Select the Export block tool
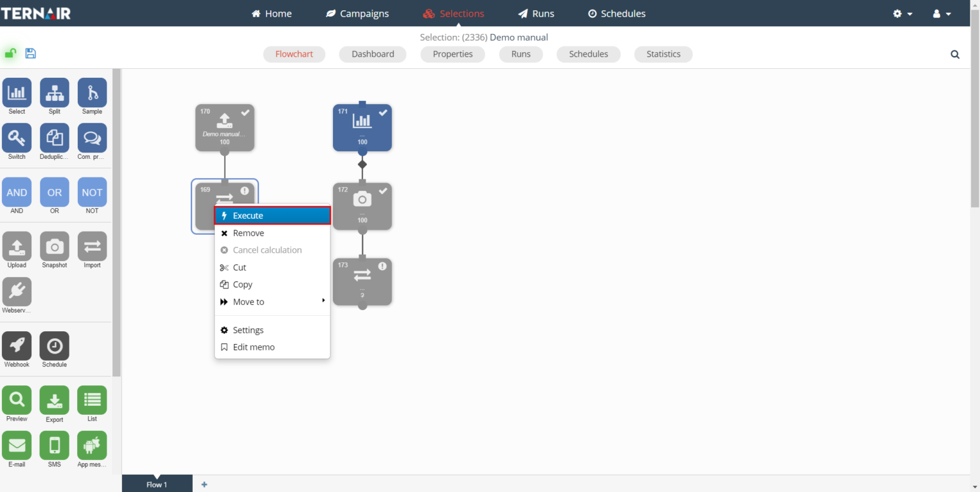Image resolution: width=980 pixels, height=492 pixels. 54,400
